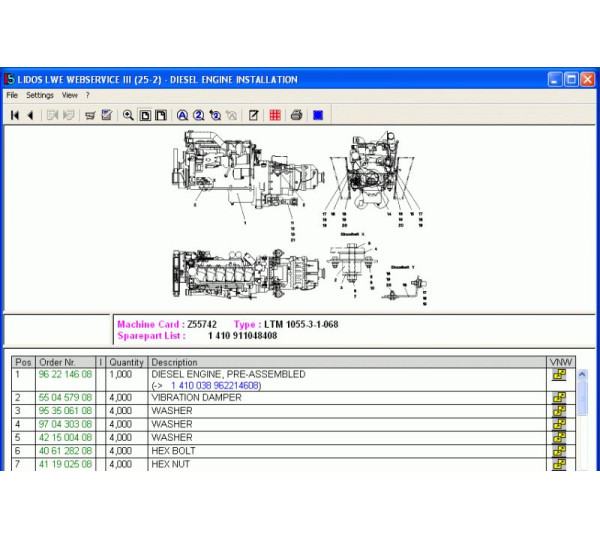Open the edit note pencil icon
Screen dimensions: 600x539
254,115
